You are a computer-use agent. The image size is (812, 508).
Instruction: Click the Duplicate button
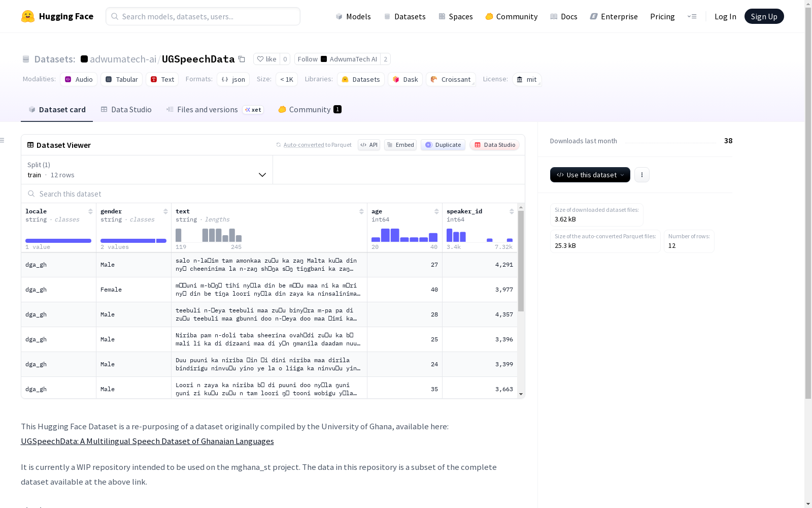click(443, 145)
